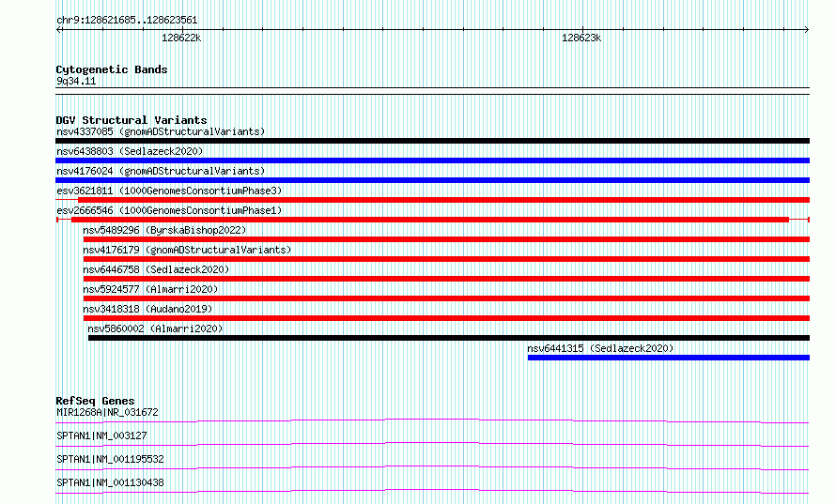Click the chr9:128621685..128623561 coordinate text
This screenshot has height=504, width=836.
point(127,21)
